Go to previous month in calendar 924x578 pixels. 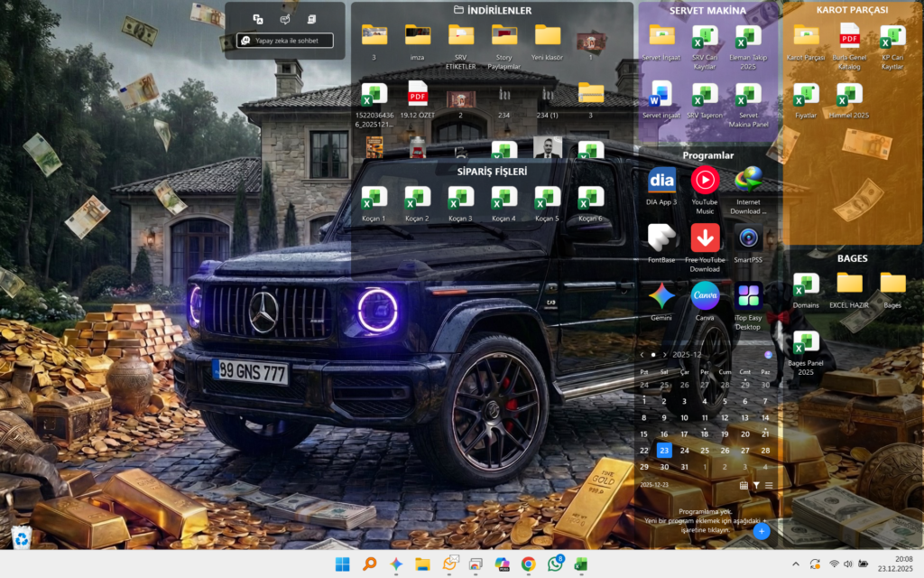(642, 355)
